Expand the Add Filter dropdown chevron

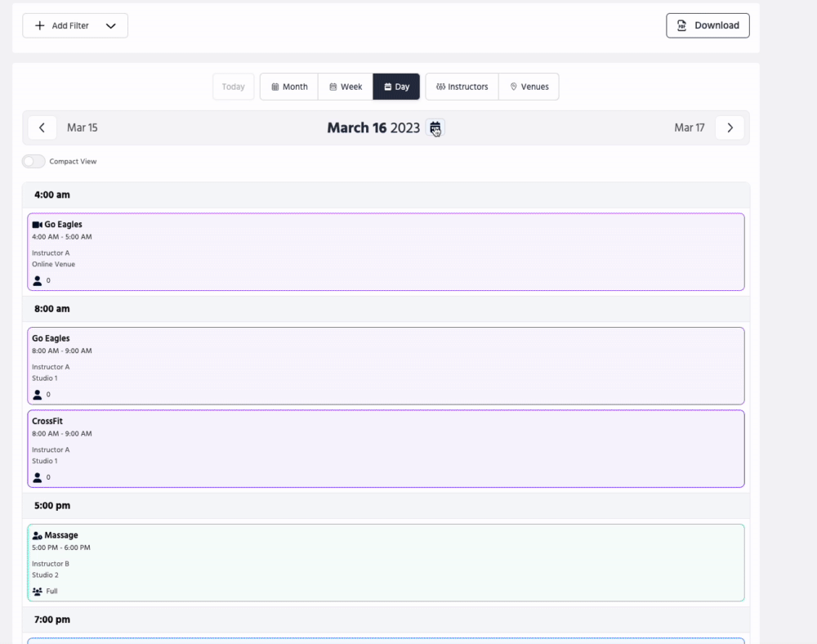(x=111, y=25)
